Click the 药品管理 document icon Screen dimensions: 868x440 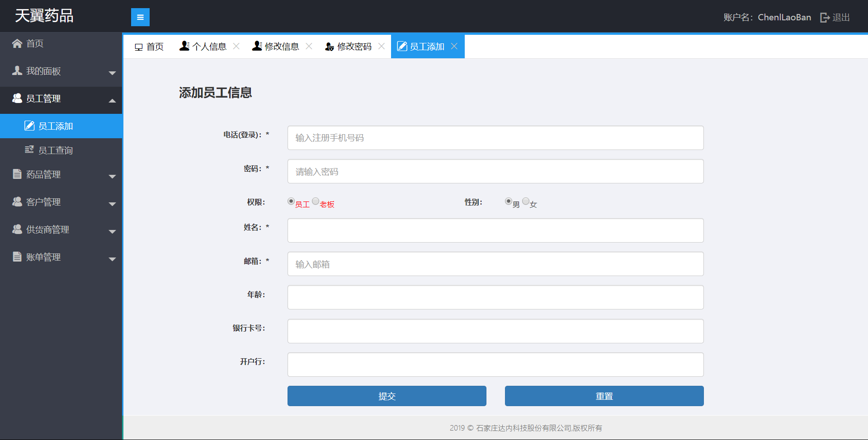point(17,174)
